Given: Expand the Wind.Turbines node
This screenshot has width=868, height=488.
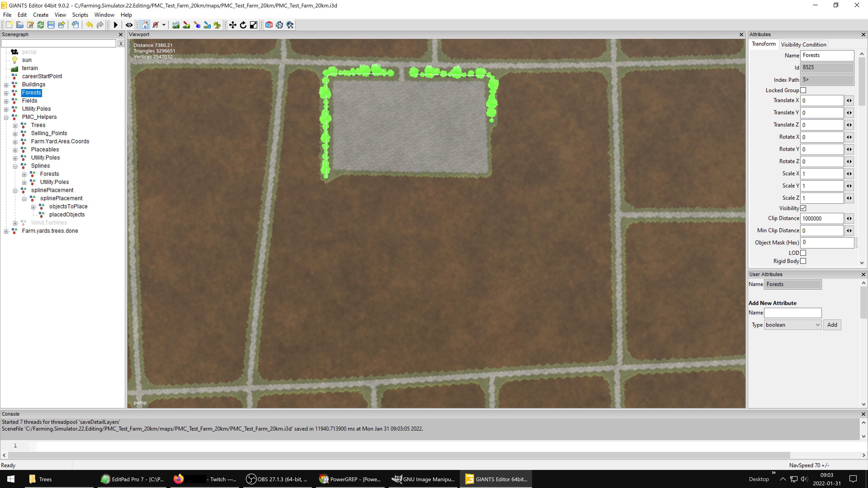Looking at the screenshot, I should point(15,223).
